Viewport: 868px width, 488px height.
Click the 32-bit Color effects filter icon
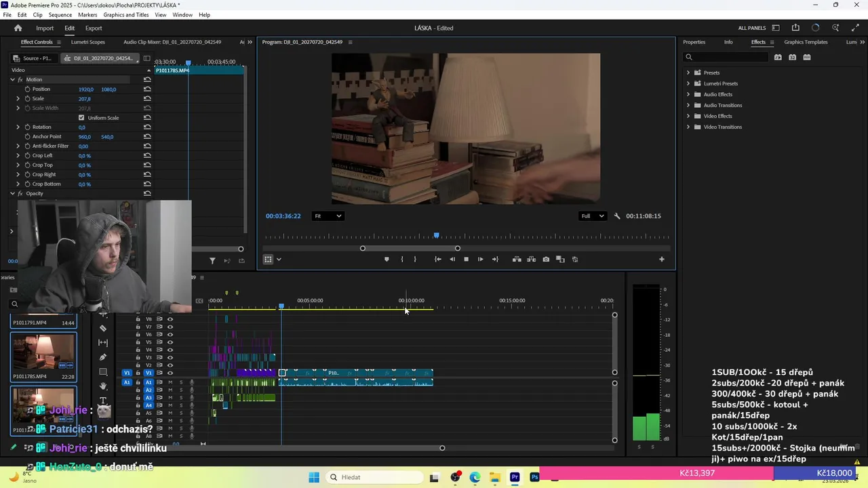pyautogui.click(x=792, y=57)
